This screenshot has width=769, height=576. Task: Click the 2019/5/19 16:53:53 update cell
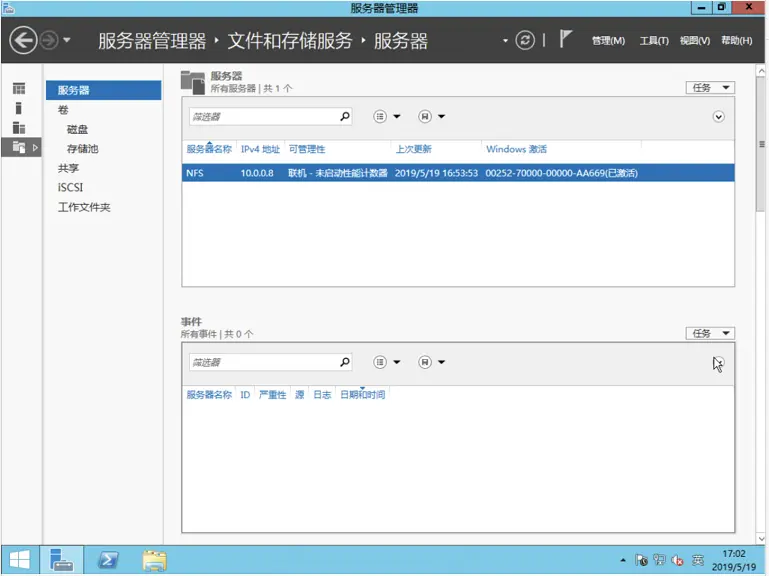(436, 173)
